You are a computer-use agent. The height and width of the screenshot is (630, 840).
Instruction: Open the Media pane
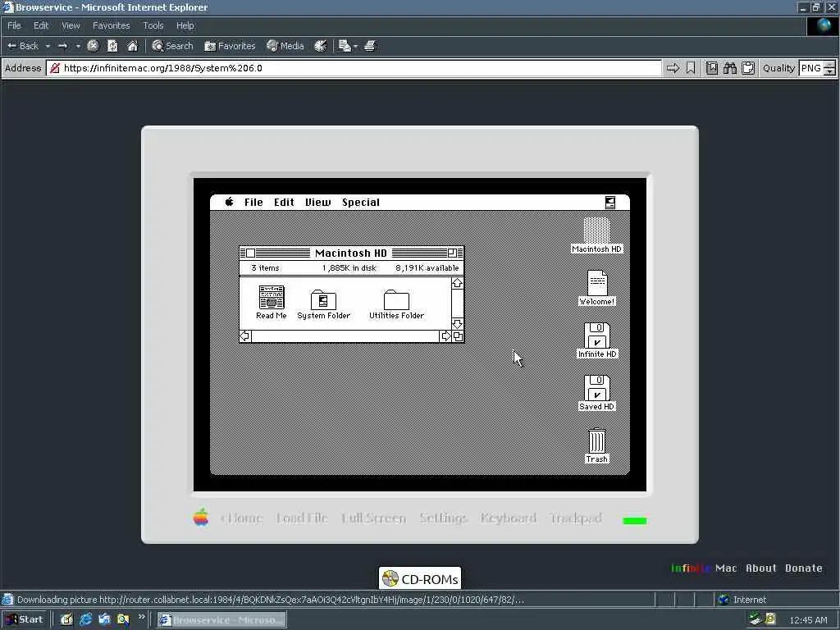coord(285,46)
